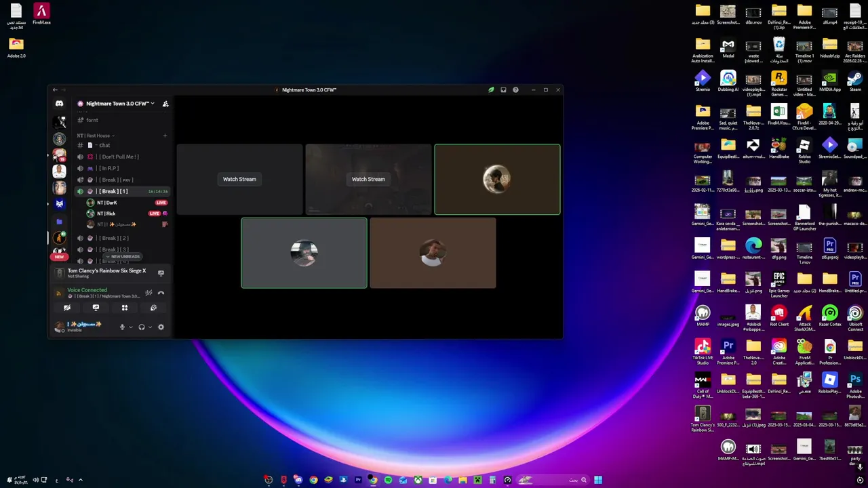Open Epic Games Launcher desktop icon
Image resolution: width=868 pixels, height=488 pixels.
click(779, 285)
